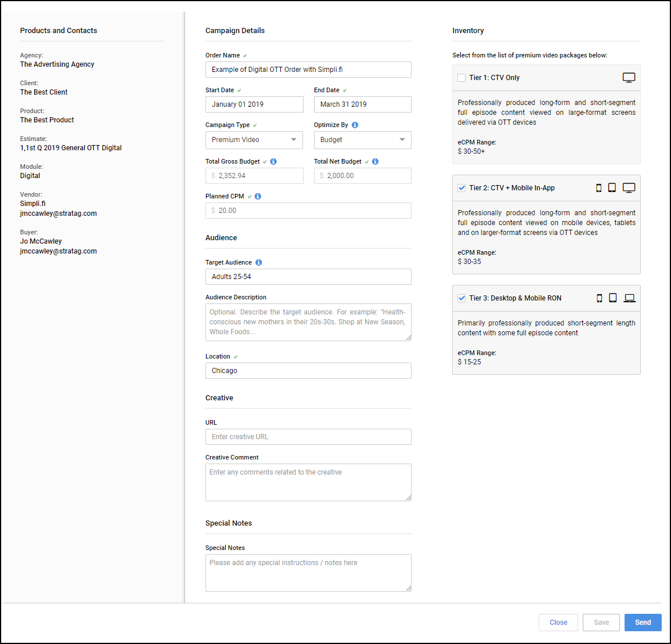Click the mobile phone icon in Tier 2
Viewport: 671px width, 644px height.
pyautogui.click(x=598, y=188)
